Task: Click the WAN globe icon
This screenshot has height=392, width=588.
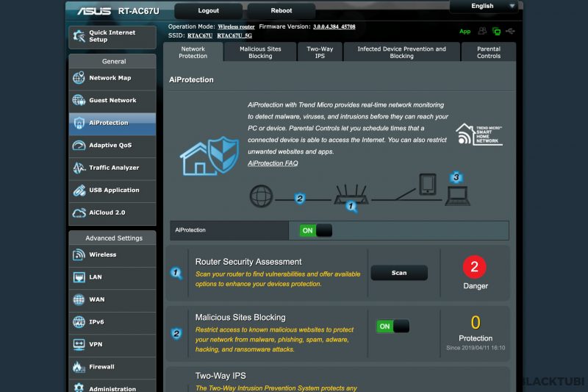Action: click(x=79, y=299)
